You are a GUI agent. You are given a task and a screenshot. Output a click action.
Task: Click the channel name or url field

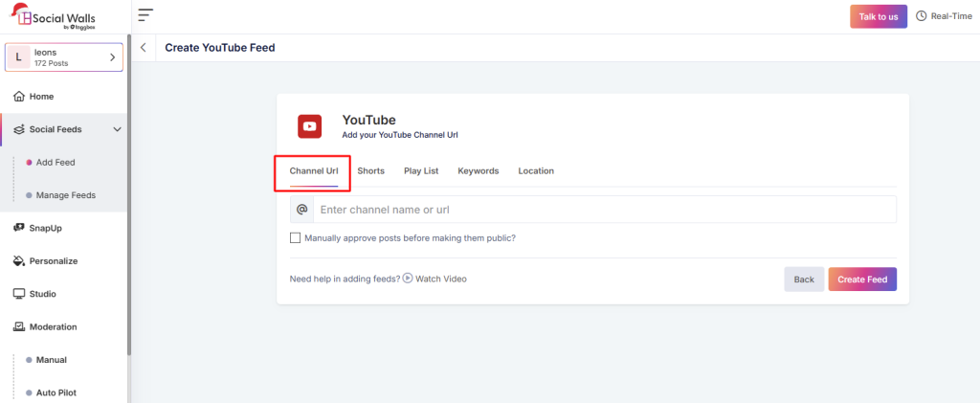(x=603, y=210)
